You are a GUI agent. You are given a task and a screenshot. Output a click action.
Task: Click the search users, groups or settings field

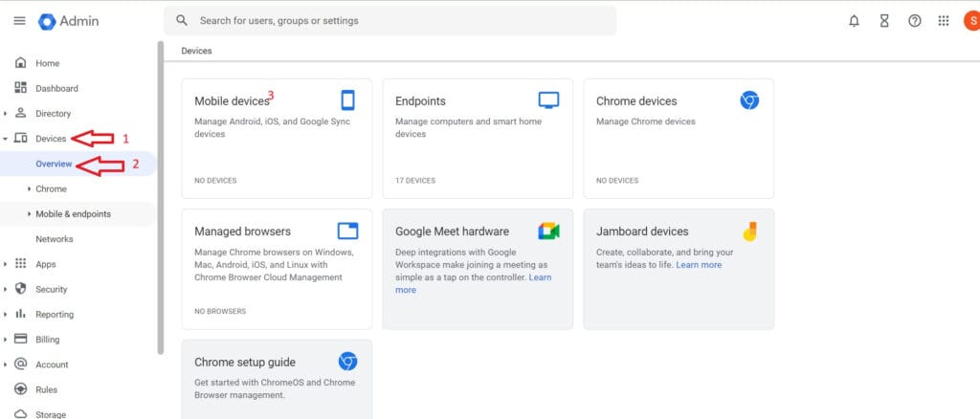click(390, 21)
